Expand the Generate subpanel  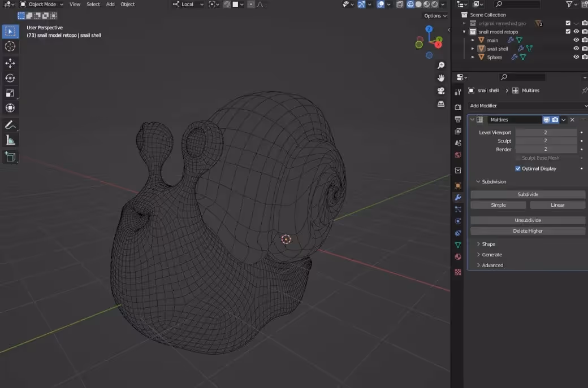[x=478, y=255]
